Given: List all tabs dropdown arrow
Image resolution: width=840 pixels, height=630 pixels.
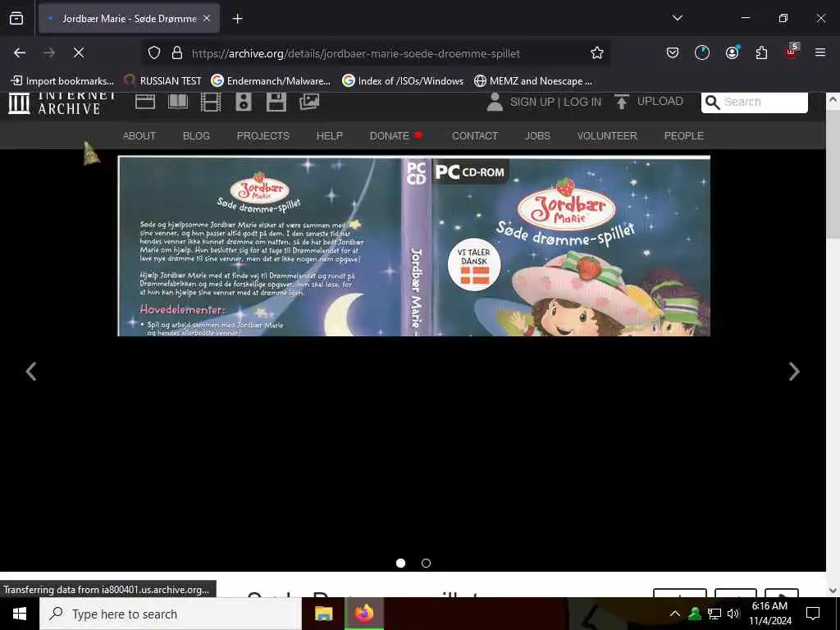Looking at the screenshot, I should pos(677,18).
